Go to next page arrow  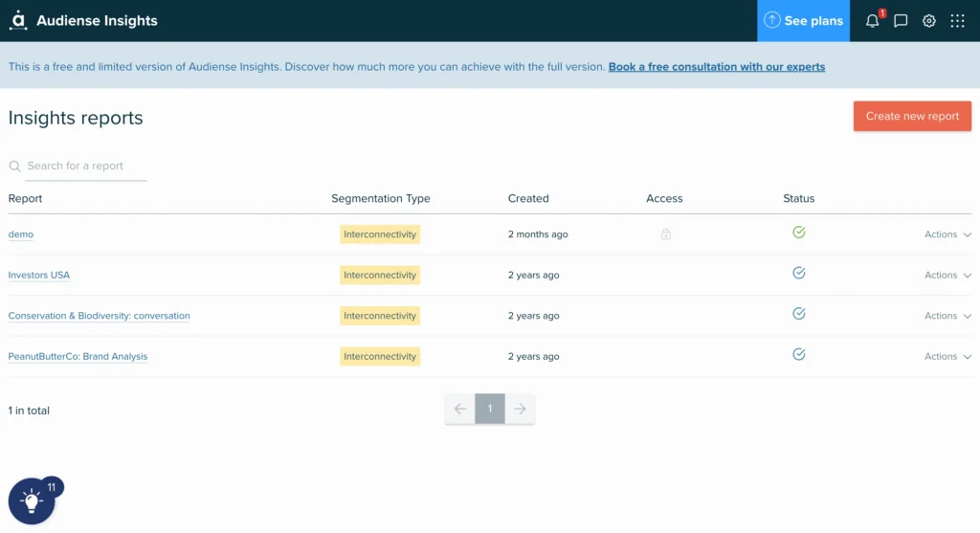[x=520, y=409]
